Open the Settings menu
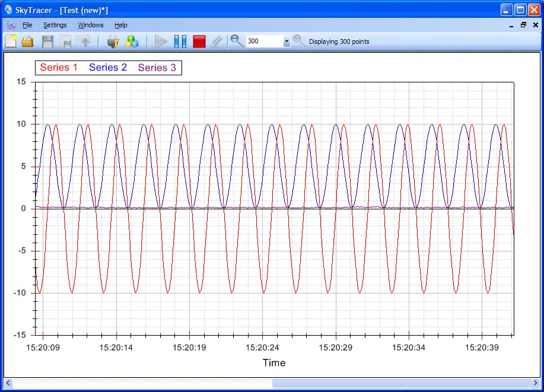This screenshot has width=544, height=392. (55, 25)
